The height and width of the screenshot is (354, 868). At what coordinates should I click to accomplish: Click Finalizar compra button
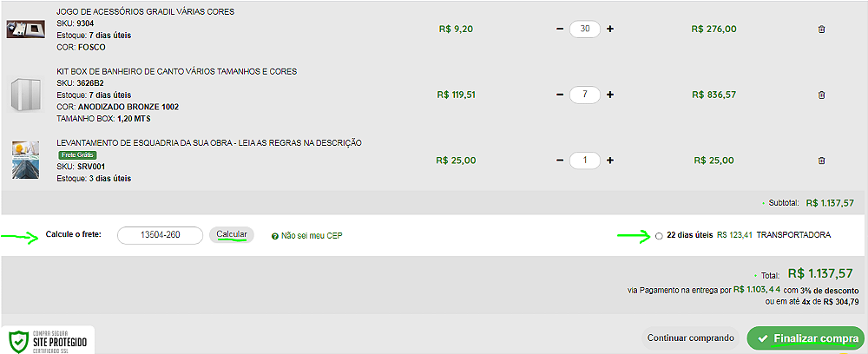click(x=805, y=338)
